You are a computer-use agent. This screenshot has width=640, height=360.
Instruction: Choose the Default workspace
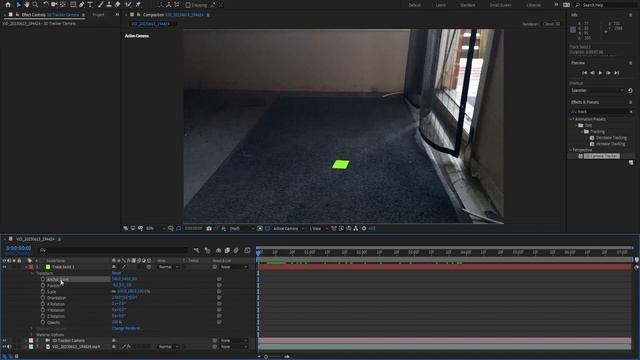(x=414, y=5)
